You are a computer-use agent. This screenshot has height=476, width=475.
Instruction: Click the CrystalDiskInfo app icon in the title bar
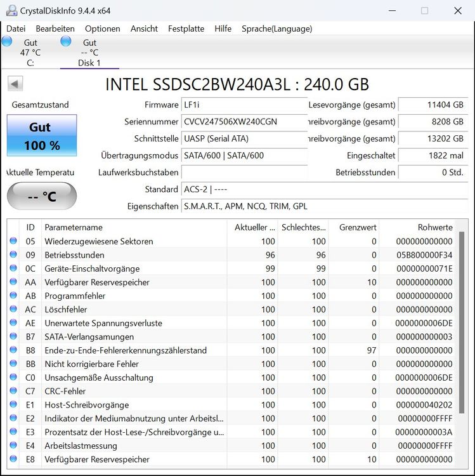tap(11, 11)
